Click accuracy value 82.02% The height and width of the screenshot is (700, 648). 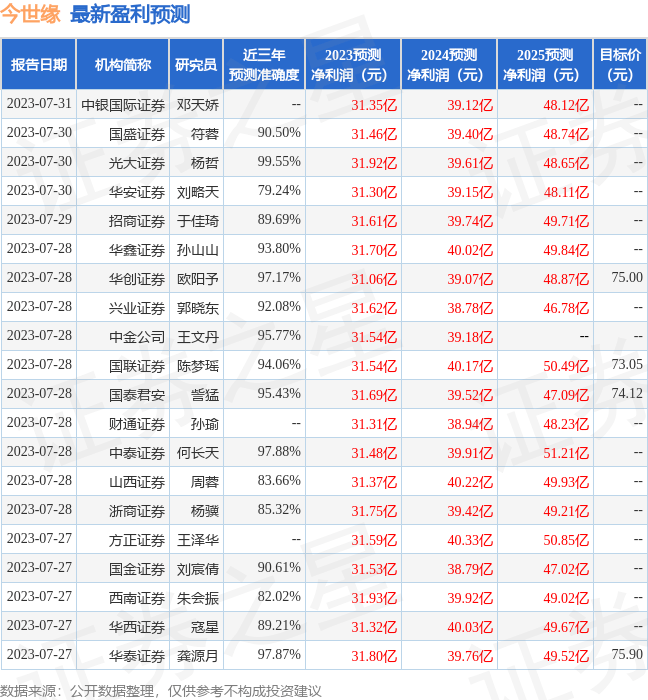click(x=279, y=597)
